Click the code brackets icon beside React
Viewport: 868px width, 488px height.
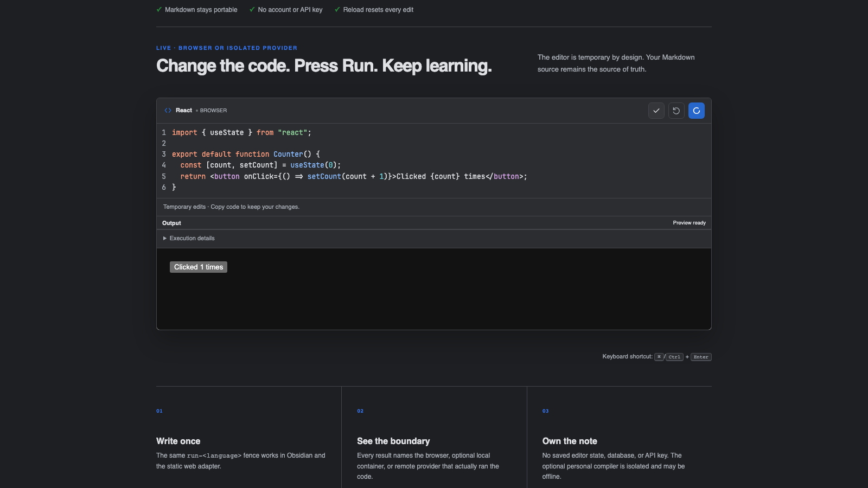pyautogui.click(x=168, y=111)
